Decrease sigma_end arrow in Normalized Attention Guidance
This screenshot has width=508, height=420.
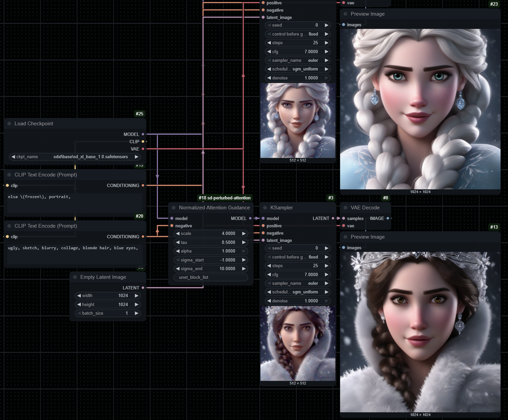(x=178, y=268)
